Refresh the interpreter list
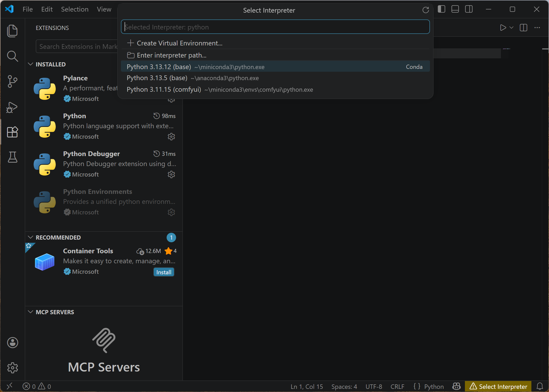This screenshot has width=549, height=392. coord(425,10)
